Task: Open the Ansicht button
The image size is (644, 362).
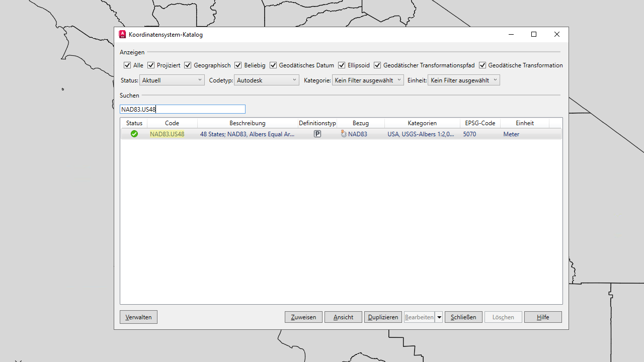Action: (343, 317)
